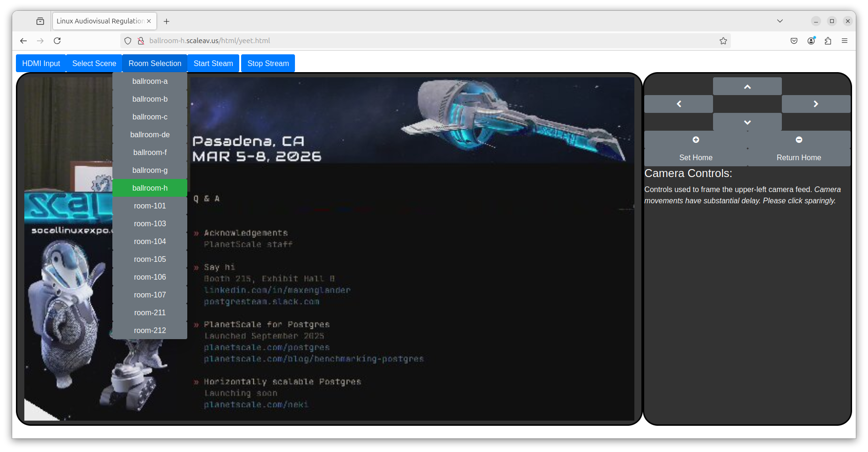Click the URL address bar
This screenshot has width=868, height=452.
[421, 41]
